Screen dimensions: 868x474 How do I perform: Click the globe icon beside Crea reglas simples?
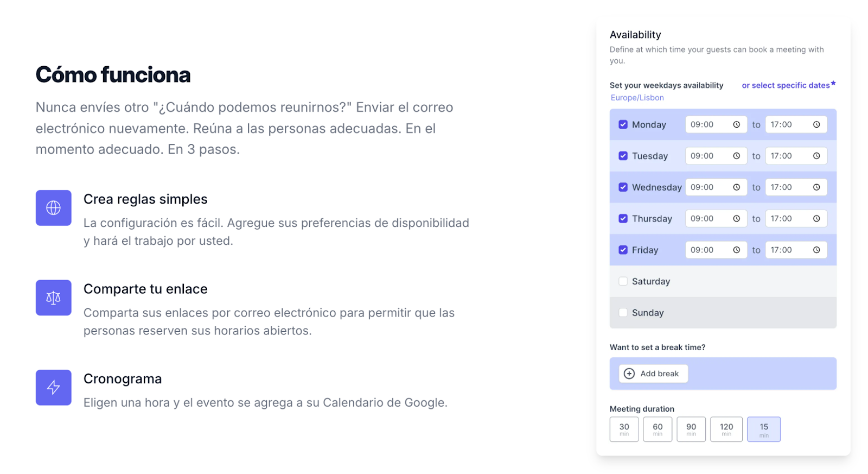pyautogui.click(x=53, y=208)
